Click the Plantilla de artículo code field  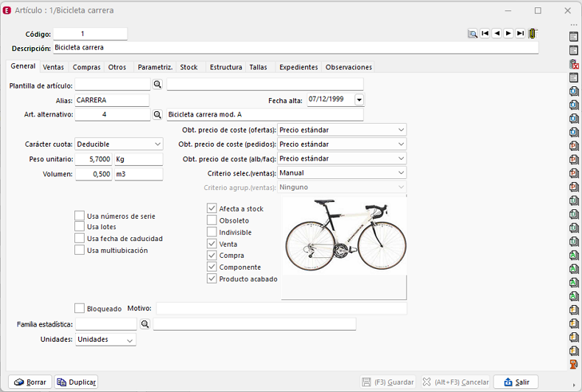pyautogui.click(x=113, y=84)
